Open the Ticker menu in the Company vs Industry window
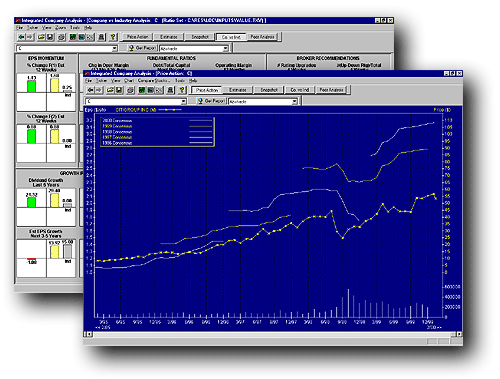Screen dimensions: 500x379 32,28
